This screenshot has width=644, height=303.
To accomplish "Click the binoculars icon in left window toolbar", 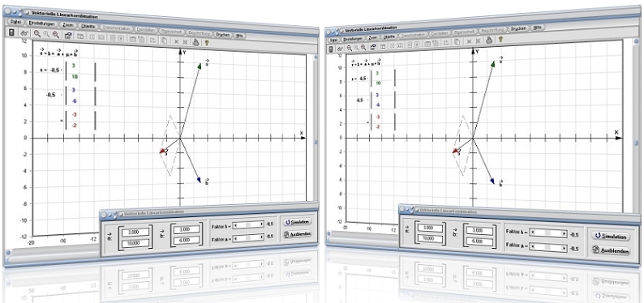I will [x=24, y=33].
